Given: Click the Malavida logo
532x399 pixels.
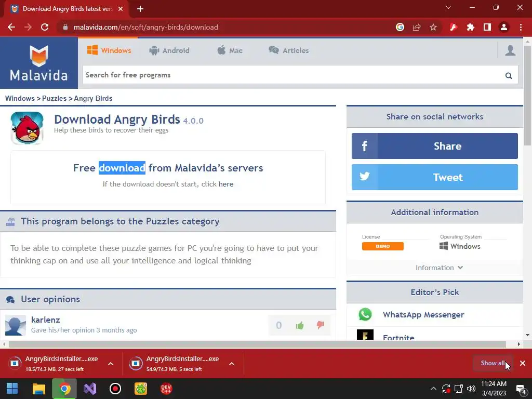Looking at the screenshot, I should click(38, 63).
